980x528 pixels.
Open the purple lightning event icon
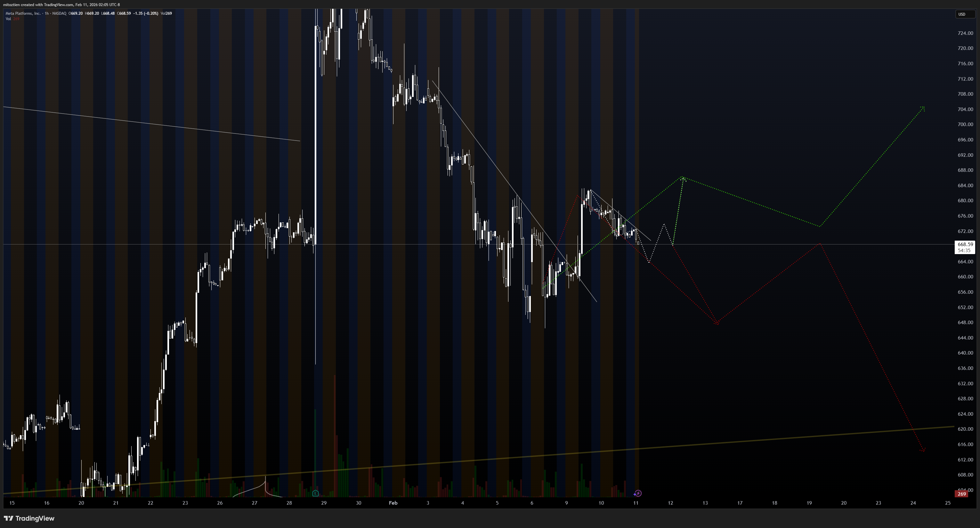638,493
